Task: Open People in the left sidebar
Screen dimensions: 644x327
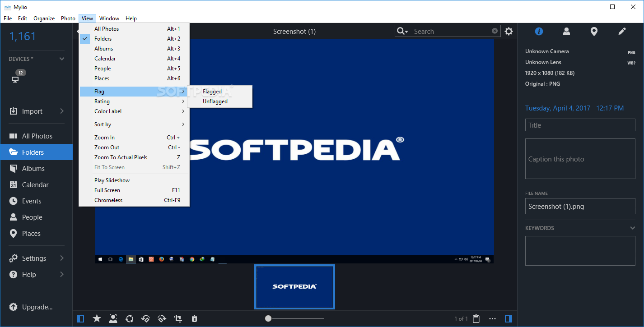Action: click(x=36, y=217)
